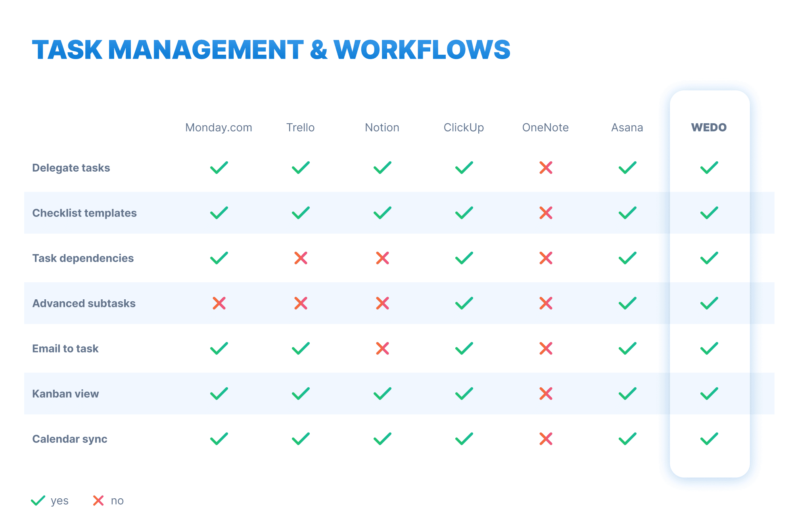Expand the Task dependencies row
The width and height of the screenshot is (790, 532).
[x=83, y=258]
